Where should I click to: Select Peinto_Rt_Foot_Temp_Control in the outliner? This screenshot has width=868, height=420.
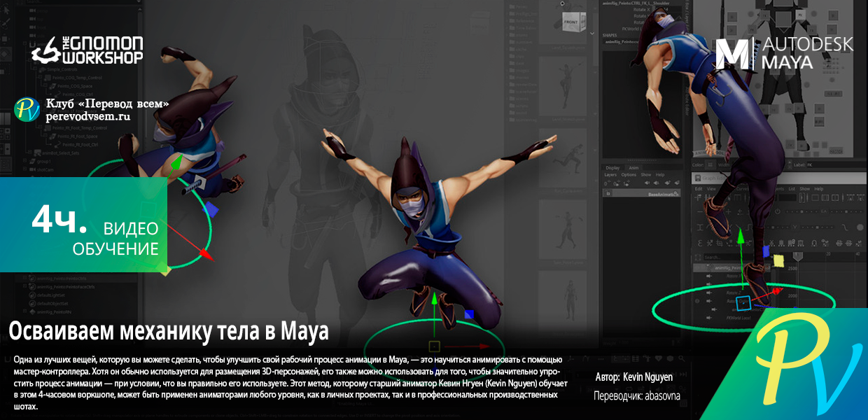point(80,129)
